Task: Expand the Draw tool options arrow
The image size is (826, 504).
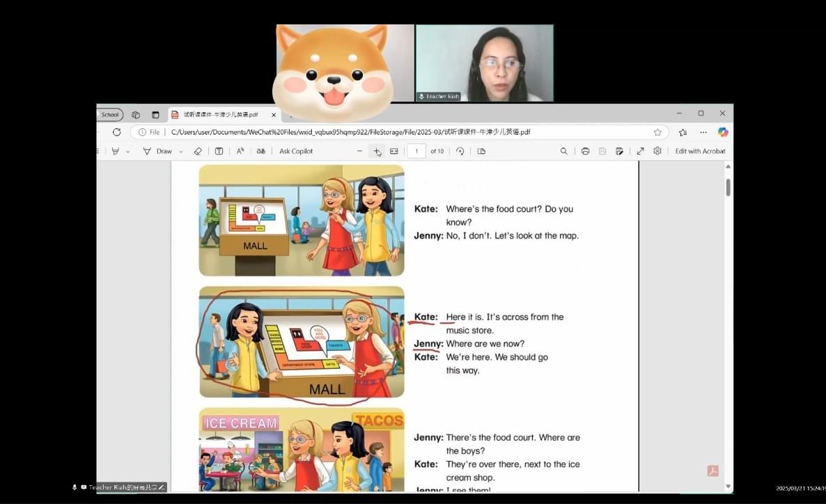Action: pyautogui.click(x=181, y=151)
